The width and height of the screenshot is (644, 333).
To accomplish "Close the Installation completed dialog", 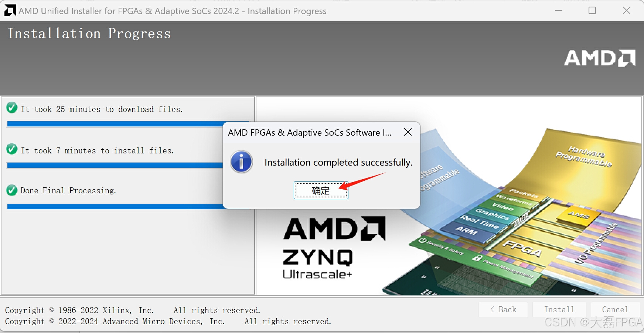I will click(x=408, y=132).
